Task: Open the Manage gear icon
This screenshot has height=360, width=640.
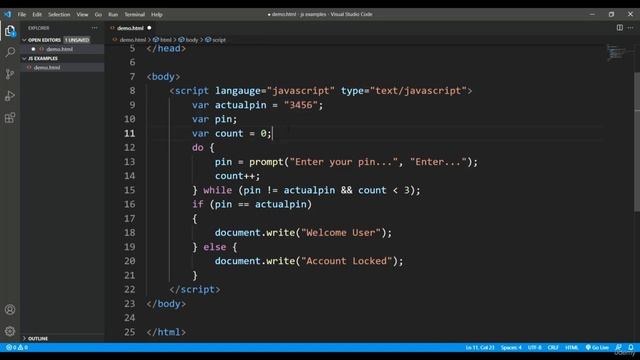Action: tap(10, 331)
